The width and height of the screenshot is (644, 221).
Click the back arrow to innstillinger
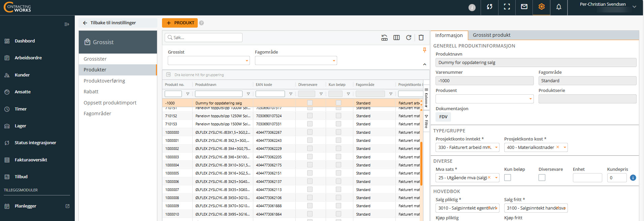click(x=85, y=23)
